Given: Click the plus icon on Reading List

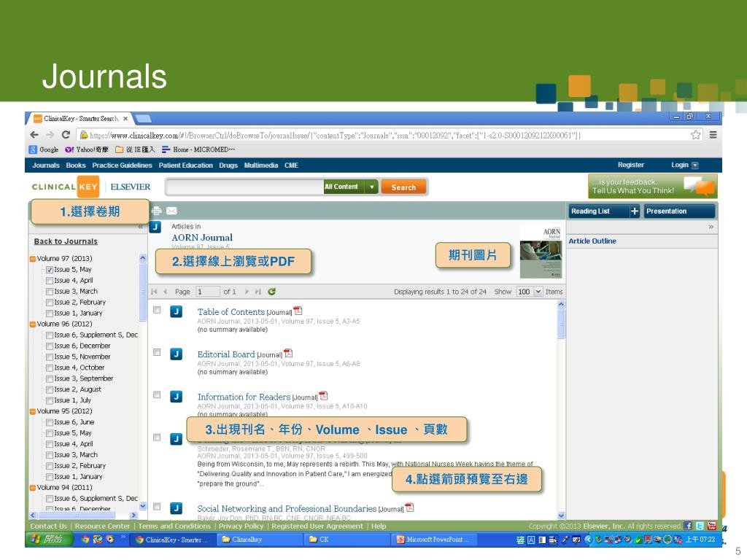Looking at the screenshot, I should point(635,211).
